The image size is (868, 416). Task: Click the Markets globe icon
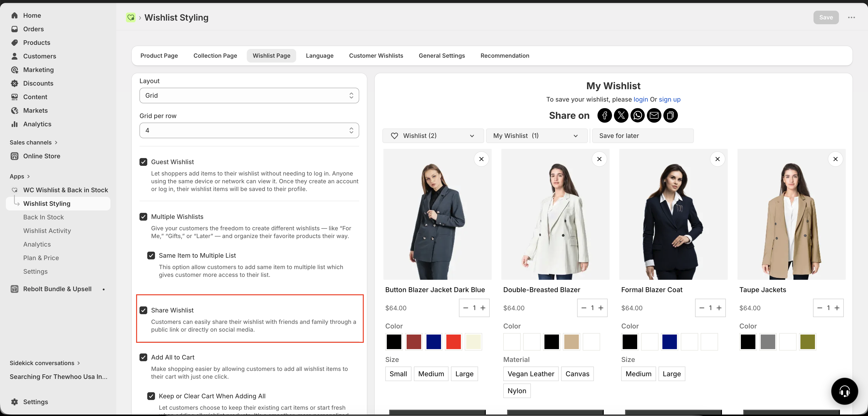tap(15, 110)
